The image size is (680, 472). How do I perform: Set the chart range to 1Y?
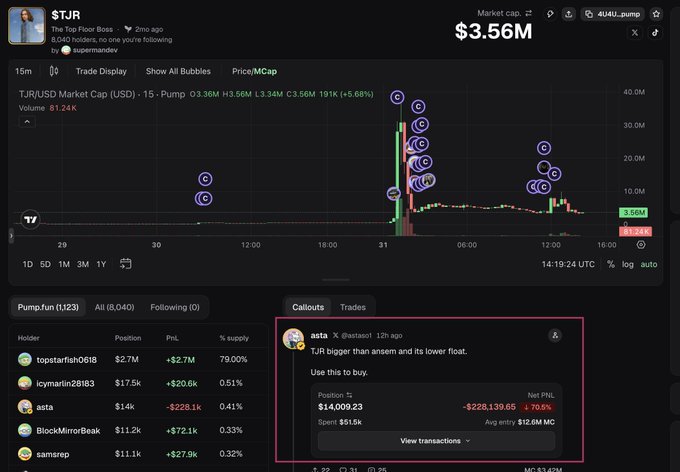101,264
